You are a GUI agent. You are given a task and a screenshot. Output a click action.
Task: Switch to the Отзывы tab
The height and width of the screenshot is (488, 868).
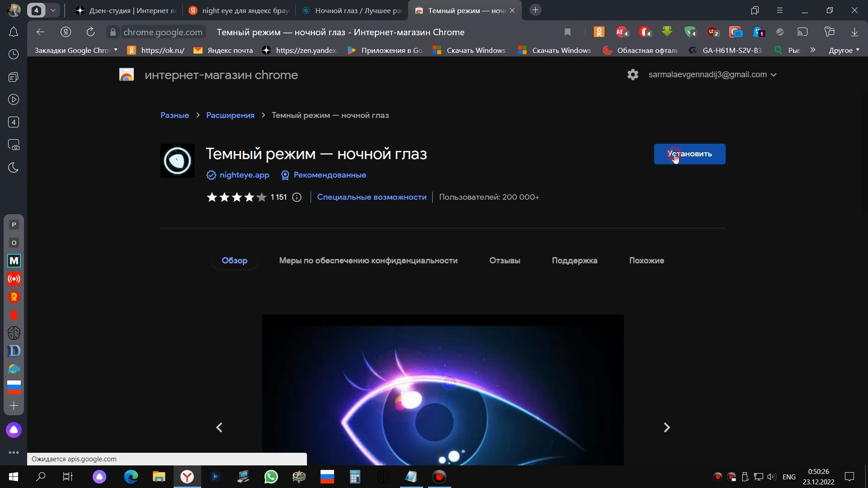(505, 261)
